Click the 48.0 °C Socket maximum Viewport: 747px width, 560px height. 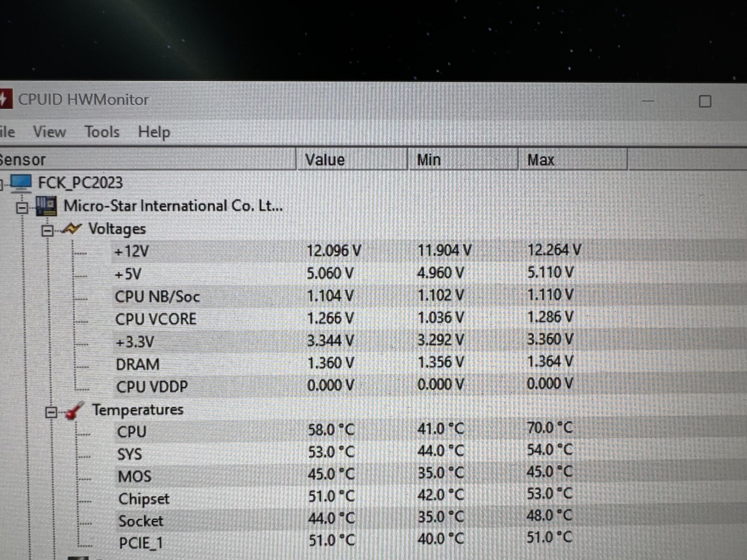[550, 515]
